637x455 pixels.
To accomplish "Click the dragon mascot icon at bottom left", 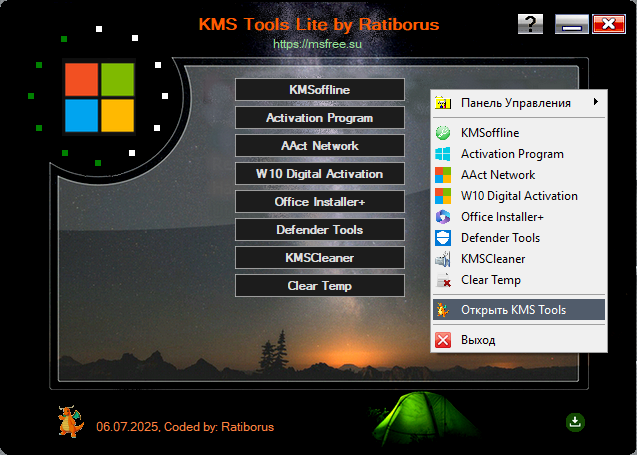I will coord(71,421).
